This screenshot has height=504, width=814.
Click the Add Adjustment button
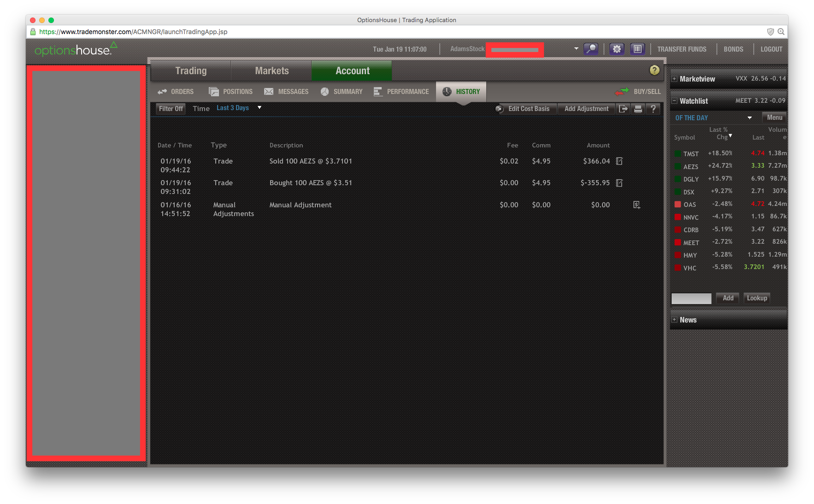point(586,109)
